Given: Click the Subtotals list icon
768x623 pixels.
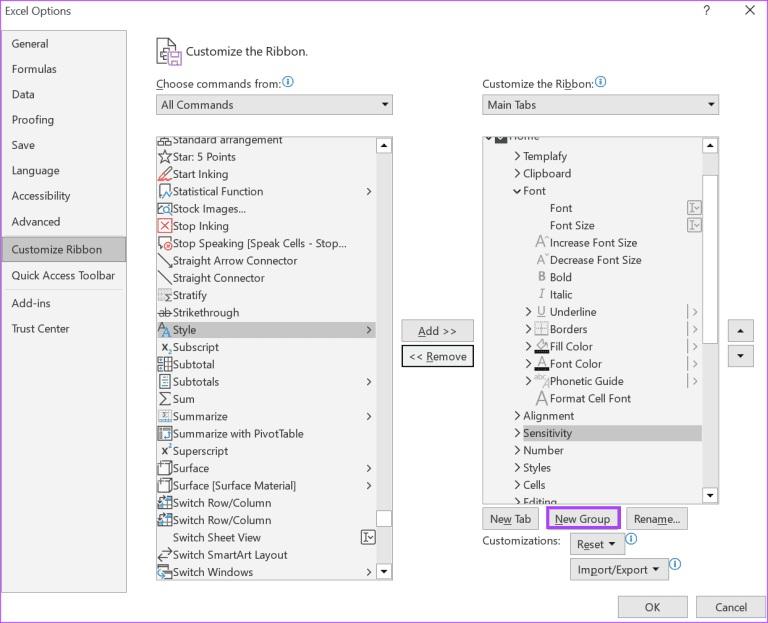Looking at the screenshot, I should pyautogui.click(x=165, y=382).
